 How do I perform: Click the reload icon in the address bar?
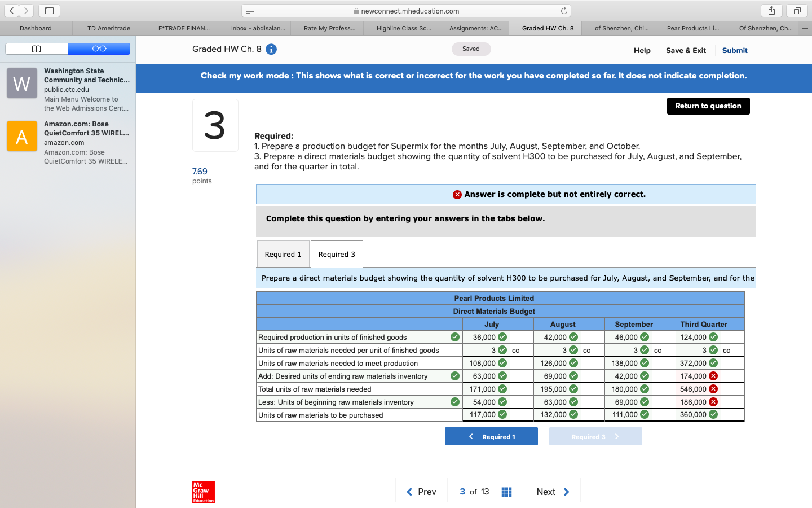click(x=564, y=10)
